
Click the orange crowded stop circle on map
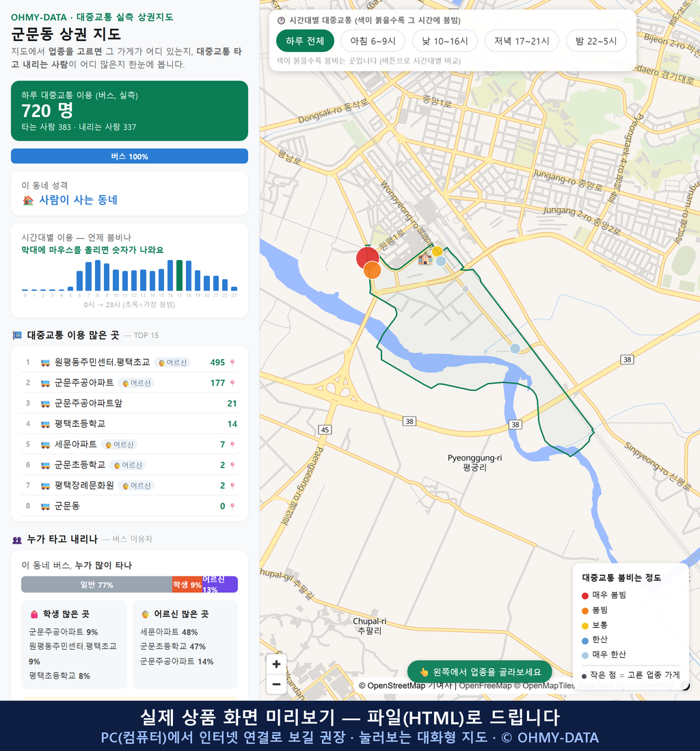tap(372, 270)
